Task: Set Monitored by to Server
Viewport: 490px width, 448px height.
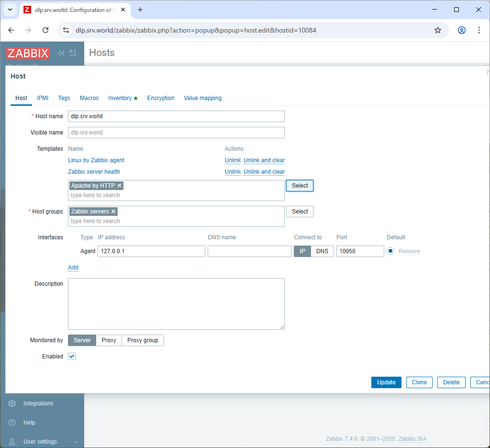Action: (82, 340)
